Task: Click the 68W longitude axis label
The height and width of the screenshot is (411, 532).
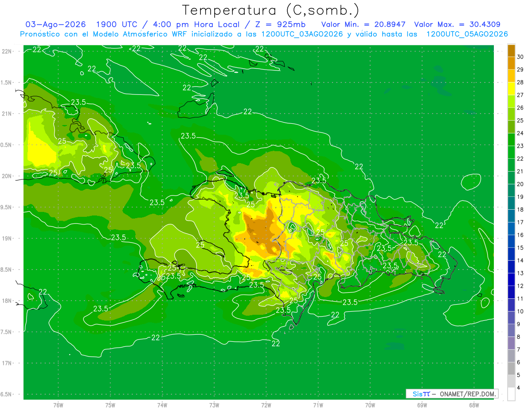Action: point(473,405)
